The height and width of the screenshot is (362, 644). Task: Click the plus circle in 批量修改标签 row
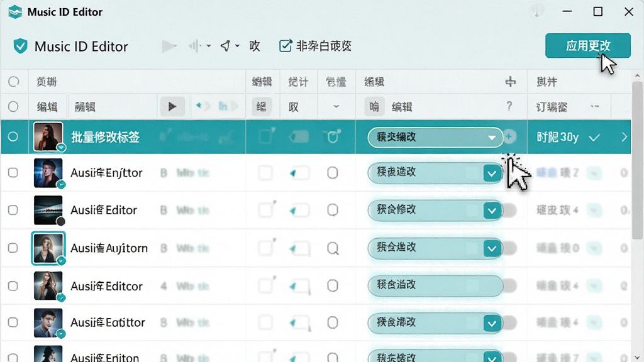509,136
